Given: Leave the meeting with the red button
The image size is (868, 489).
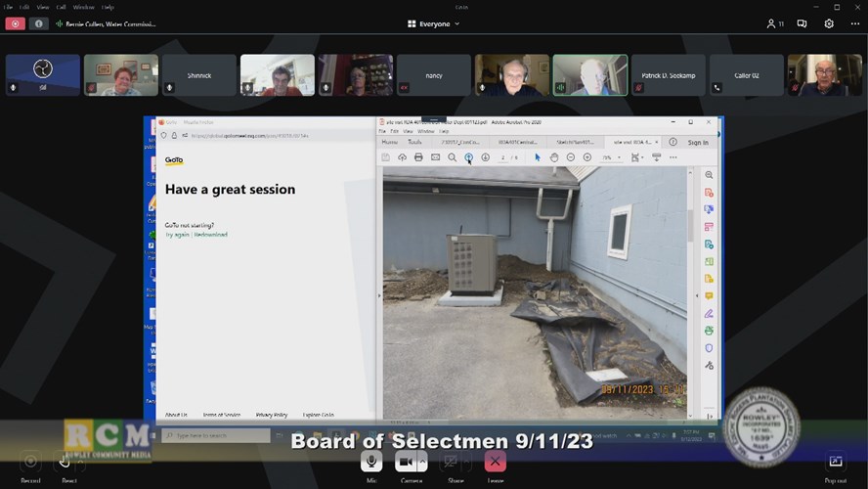Looking at the screenshot, I should coord(495,462).
